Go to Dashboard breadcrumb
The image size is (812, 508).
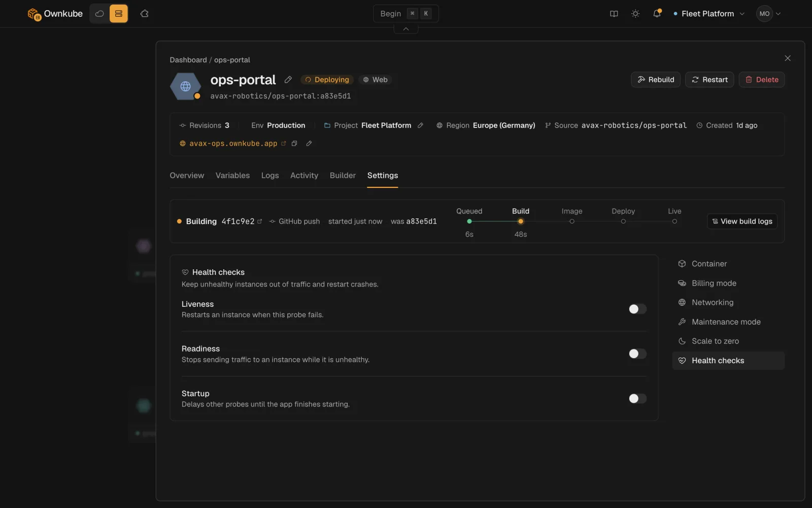188,60
